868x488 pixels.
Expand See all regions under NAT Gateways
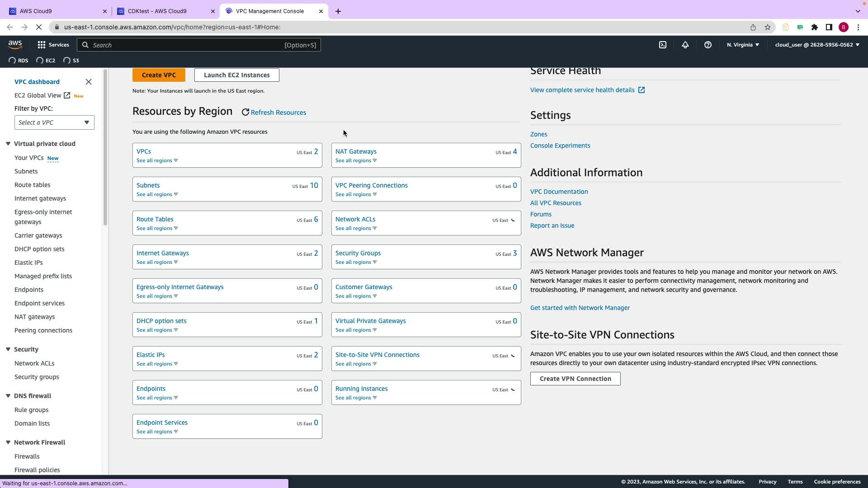pyautogui.click(x=356, y=160)
